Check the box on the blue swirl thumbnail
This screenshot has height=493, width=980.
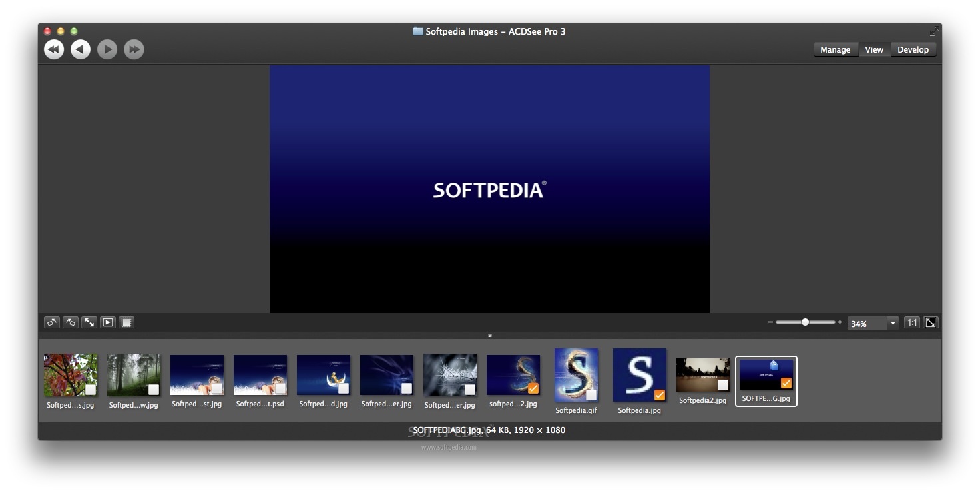click(407, 388)
